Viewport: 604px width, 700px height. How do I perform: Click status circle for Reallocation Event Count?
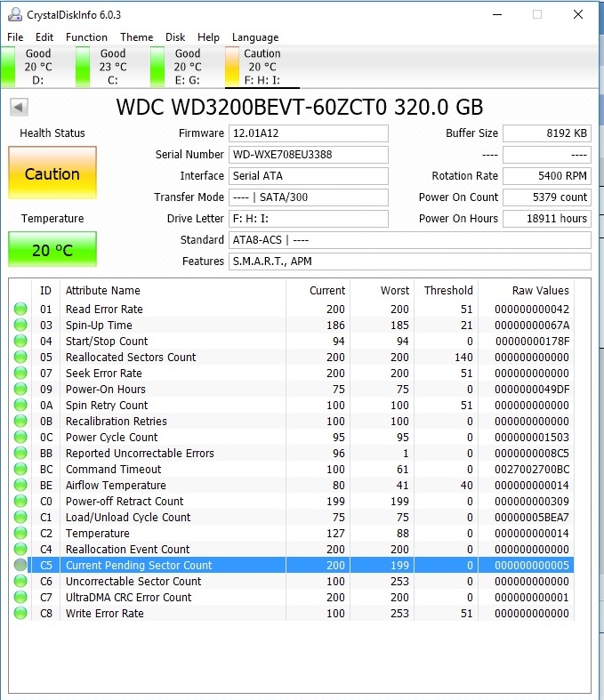click(x=20, y=549)
